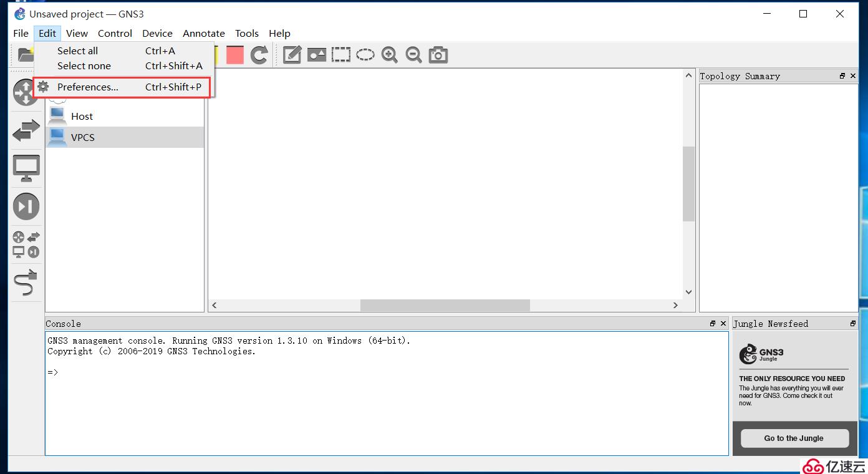Browse switches device category
The height and width of the screenshot is (474, 868).
(x=26, y=130)
